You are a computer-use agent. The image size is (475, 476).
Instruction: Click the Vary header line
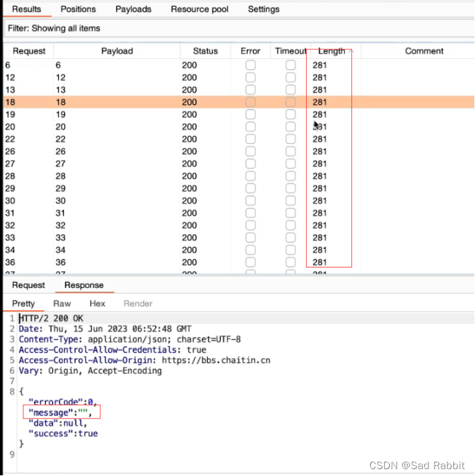pos(90,371)
